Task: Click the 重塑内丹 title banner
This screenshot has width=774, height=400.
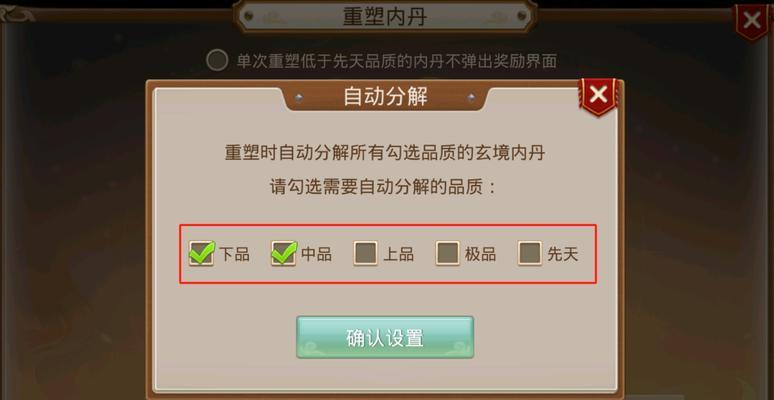Action: 385,17
